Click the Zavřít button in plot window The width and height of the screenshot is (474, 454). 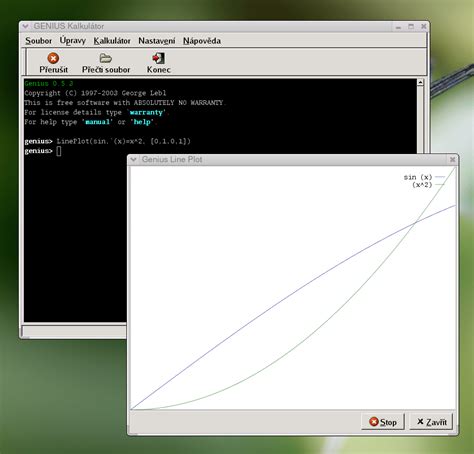[431, 422]
